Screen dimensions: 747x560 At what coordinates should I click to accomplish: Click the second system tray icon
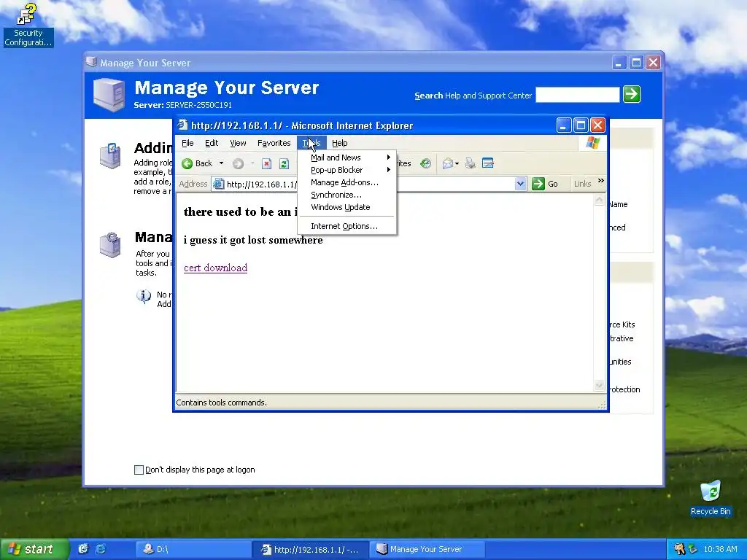pyautogui.click(x=693, y=549)
